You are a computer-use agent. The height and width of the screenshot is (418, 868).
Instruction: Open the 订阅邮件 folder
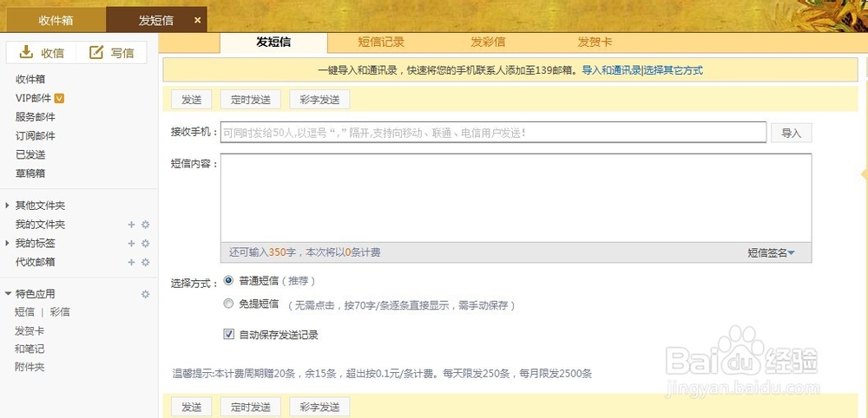pyautogui.click(x=36, y=136)
